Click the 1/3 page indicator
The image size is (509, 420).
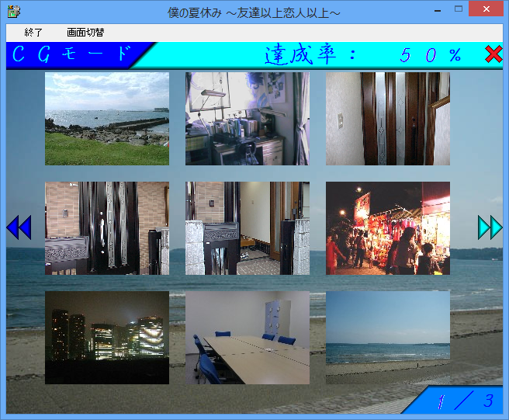[x=464, y=401]
